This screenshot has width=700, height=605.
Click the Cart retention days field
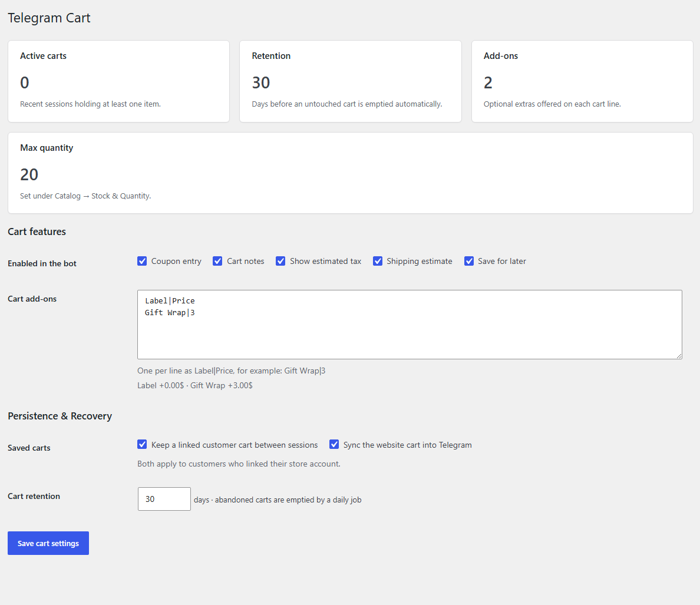click(x=164, y=499)
